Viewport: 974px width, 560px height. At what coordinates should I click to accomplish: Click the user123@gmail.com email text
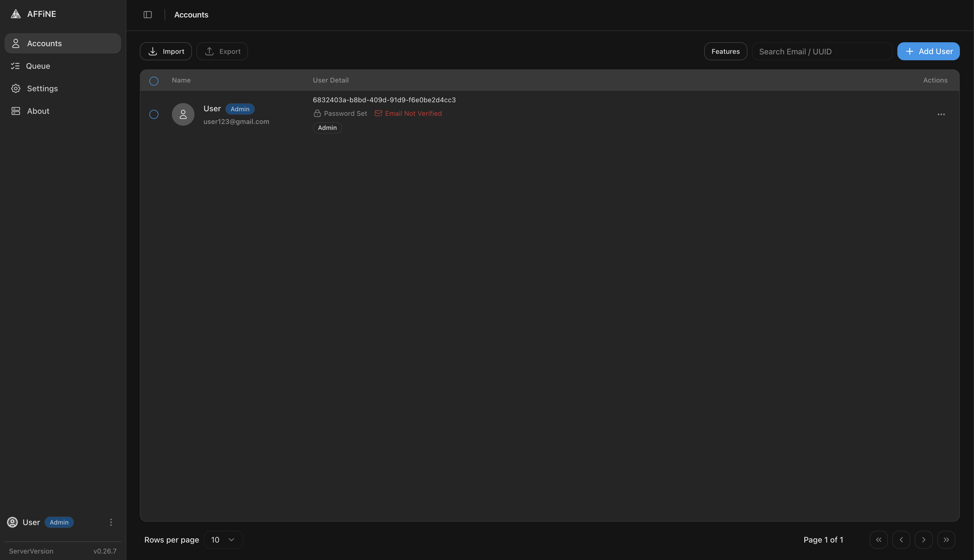pyautogui.click(x=236, y=121)
